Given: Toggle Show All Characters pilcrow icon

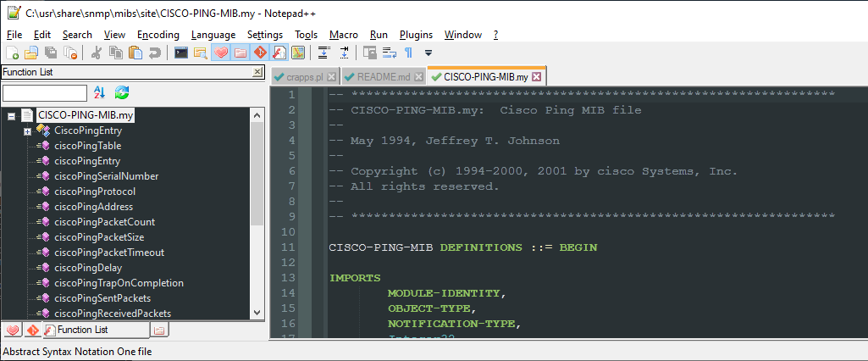Looking at the screenshot, I should point(408,53).
